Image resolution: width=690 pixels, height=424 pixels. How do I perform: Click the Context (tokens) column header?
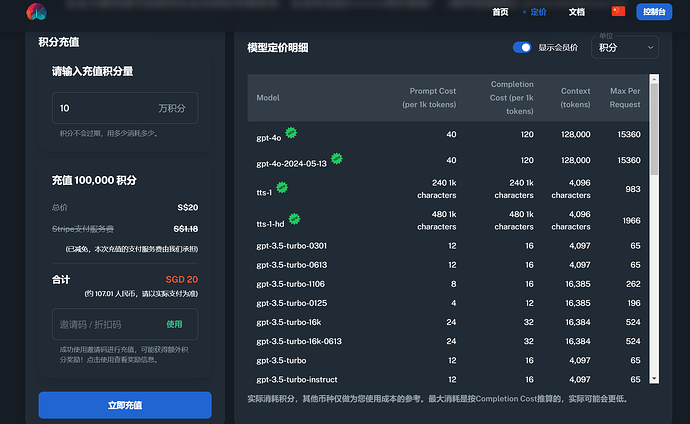point(576,98)
